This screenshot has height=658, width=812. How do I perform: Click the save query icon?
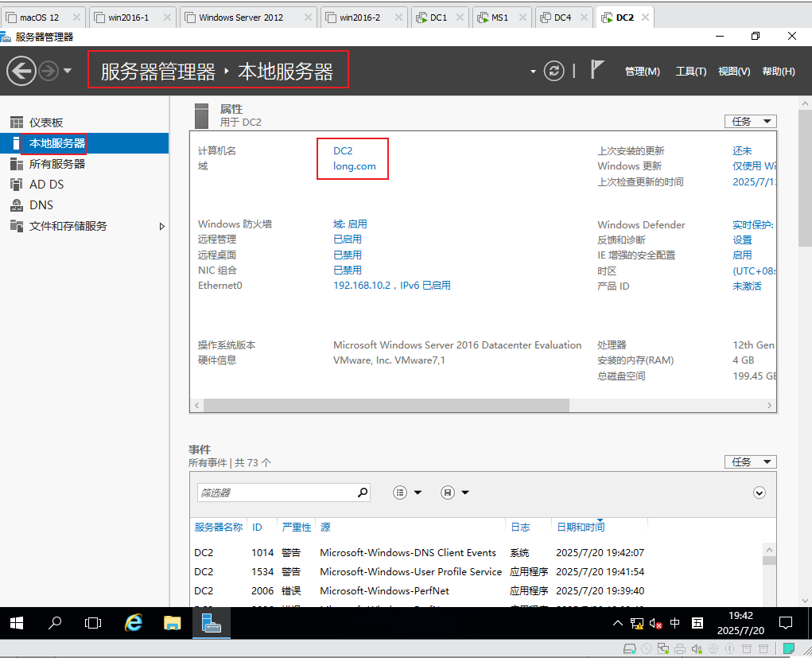click(x=448, y=493)
